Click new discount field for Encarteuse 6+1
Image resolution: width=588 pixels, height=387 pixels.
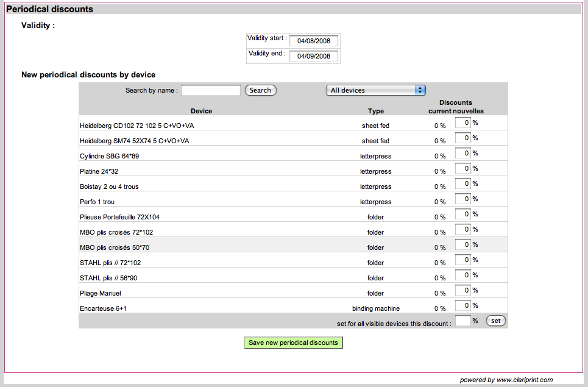463,306
